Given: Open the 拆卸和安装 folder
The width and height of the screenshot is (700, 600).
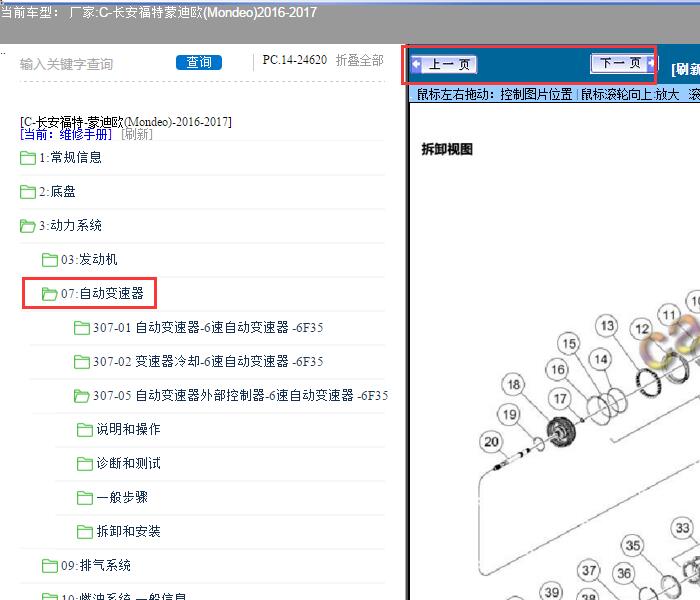Looking at the screenshot, I should [129, 531].
